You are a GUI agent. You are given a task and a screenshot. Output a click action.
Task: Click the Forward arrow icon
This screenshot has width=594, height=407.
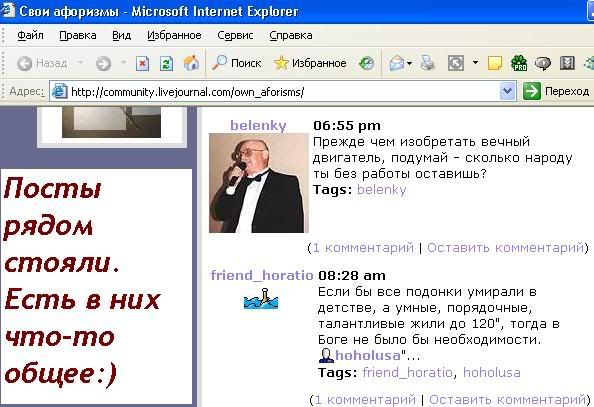tap(103, 63)
